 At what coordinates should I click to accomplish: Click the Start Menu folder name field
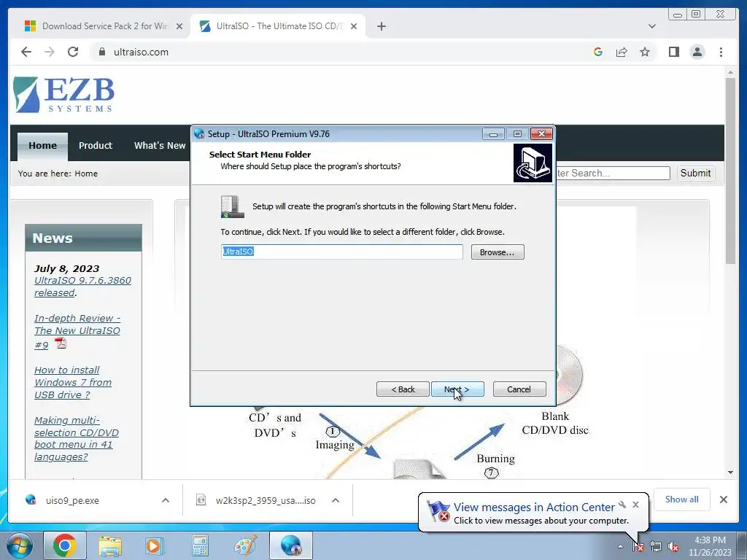click(341, 252)
